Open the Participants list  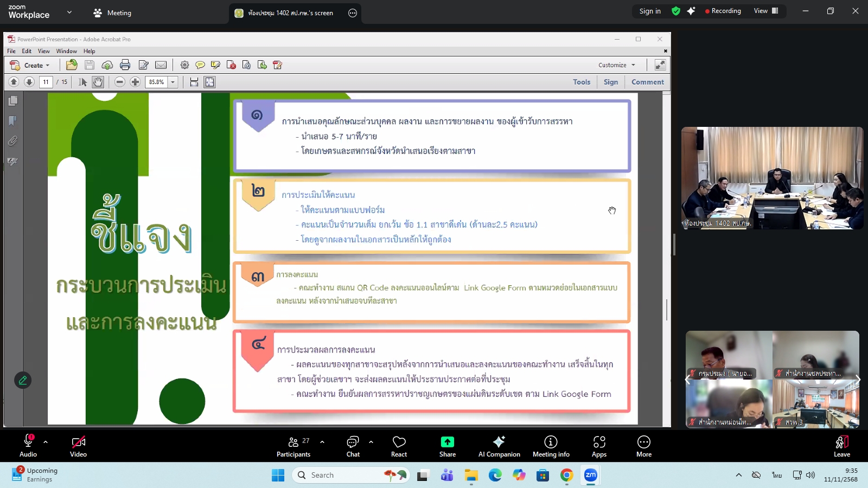pyautogui.click(x=293, y=446)
